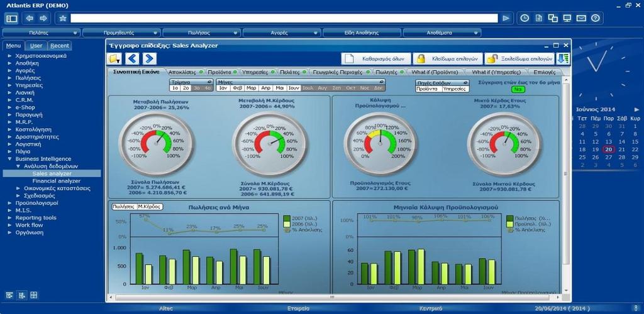
Task: Expand Χρηματοοικονομικά tree node
Action: tap(10, 56)
